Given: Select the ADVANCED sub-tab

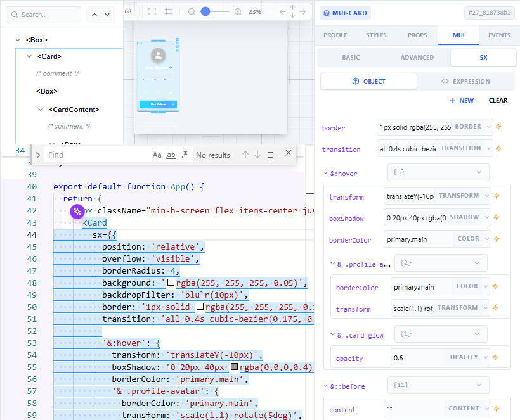Looking at the screenshot, I should point(417,57).
